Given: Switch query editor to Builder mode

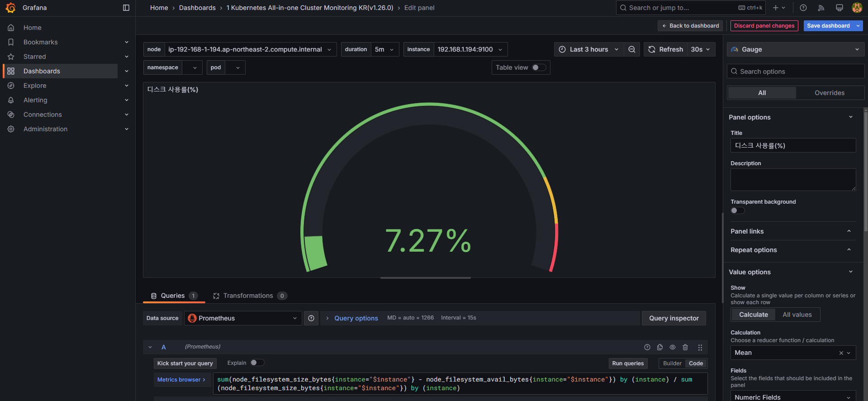Looking at the screenshot, I should (672, 363).
